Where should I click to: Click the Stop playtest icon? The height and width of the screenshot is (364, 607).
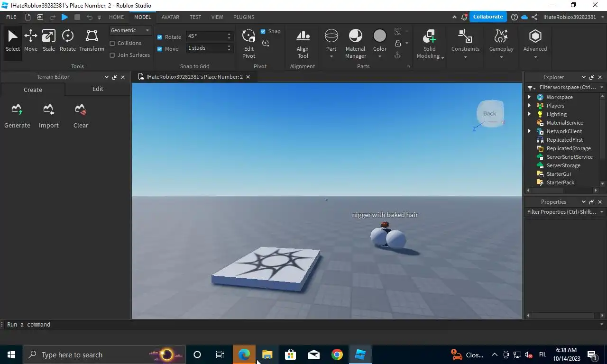pyautogui.click(x=77, y=17)
